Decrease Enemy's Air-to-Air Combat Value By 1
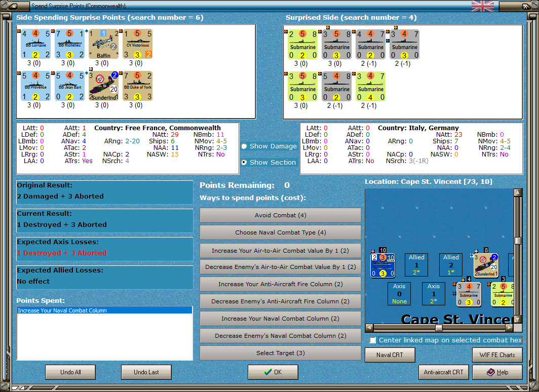This screenshot has height=392, width=539. point(281,267)
